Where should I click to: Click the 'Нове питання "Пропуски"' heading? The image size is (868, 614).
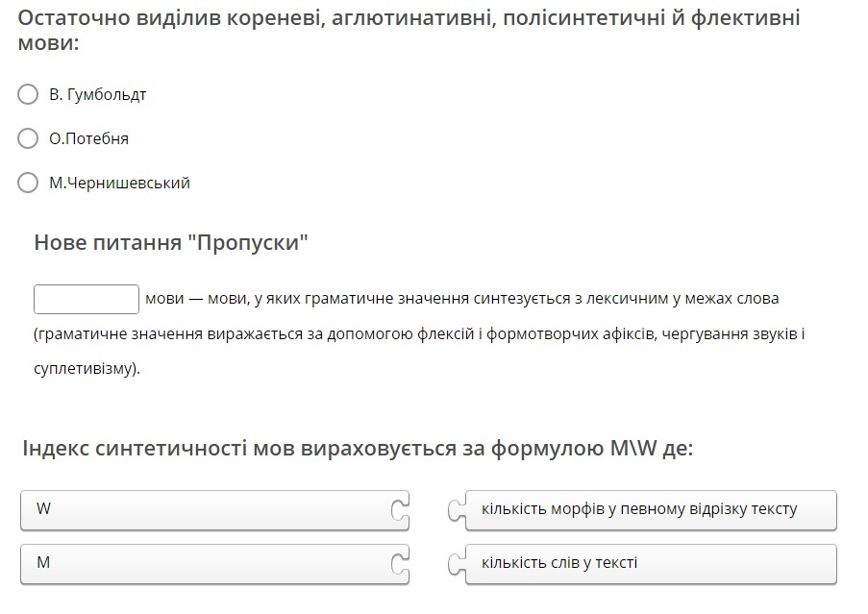171,243
